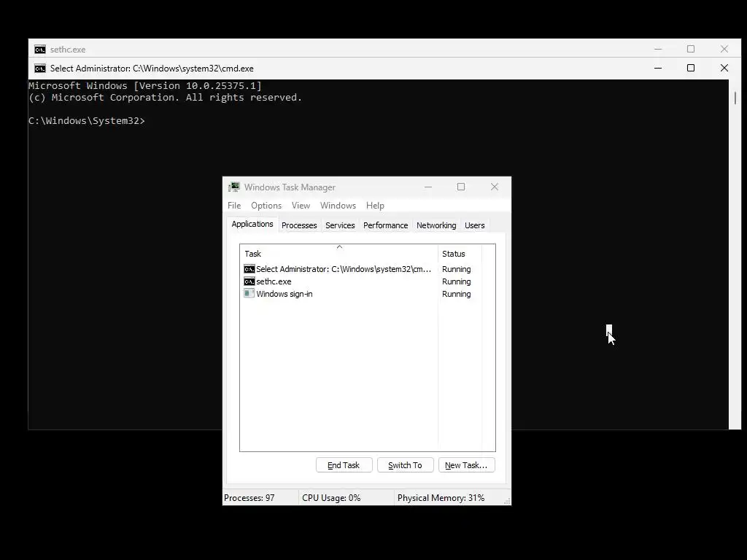The width and height of the screenshot is (747, 560).
Task: Switch to the Services tab
Action: coord(340,225)
